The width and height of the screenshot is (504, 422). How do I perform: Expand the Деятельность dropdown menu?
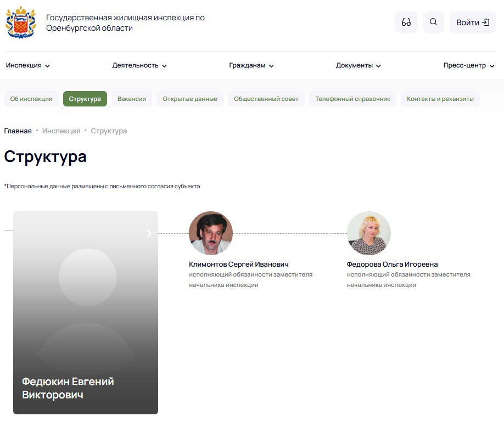point(139,65)
